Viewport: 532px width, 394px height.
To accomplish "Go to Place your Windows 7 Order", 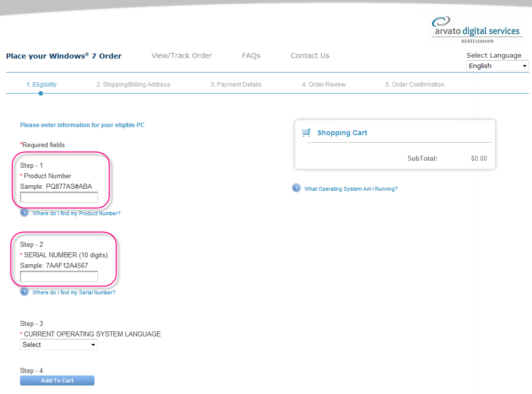I will coord(63,56).
